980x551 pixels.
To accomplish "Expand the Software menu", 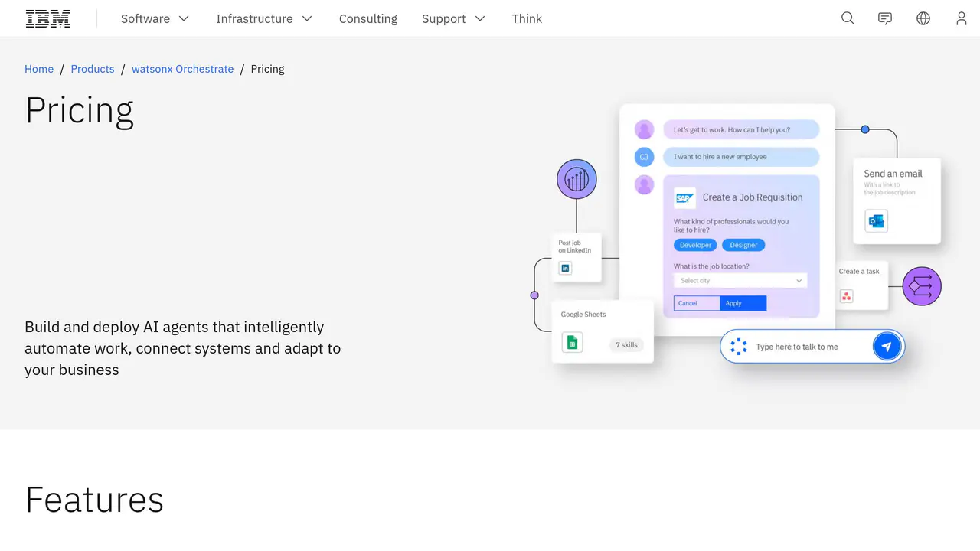I will point(155,18).
